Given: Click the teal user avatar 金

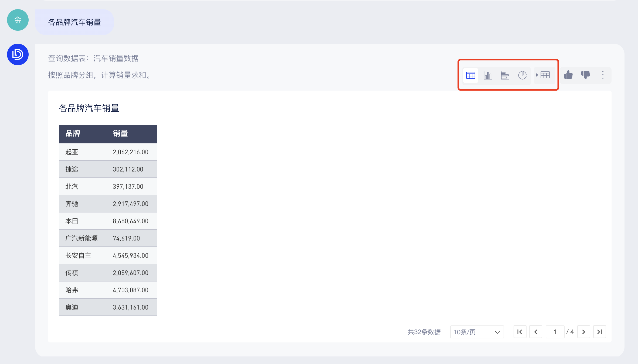Looking at the screenshot, I should [18, 20].
